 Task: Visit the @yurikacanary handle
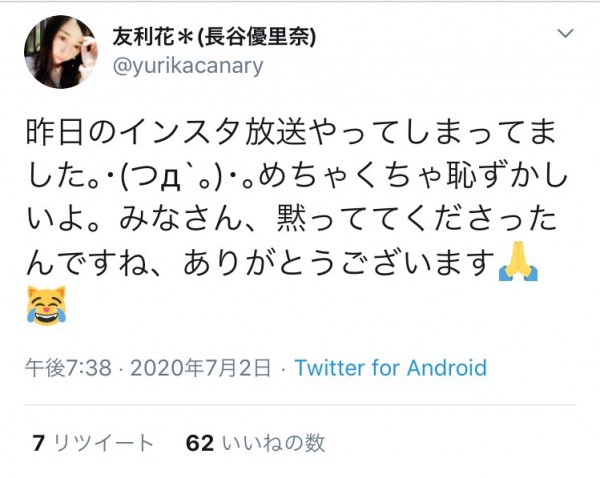188,66
